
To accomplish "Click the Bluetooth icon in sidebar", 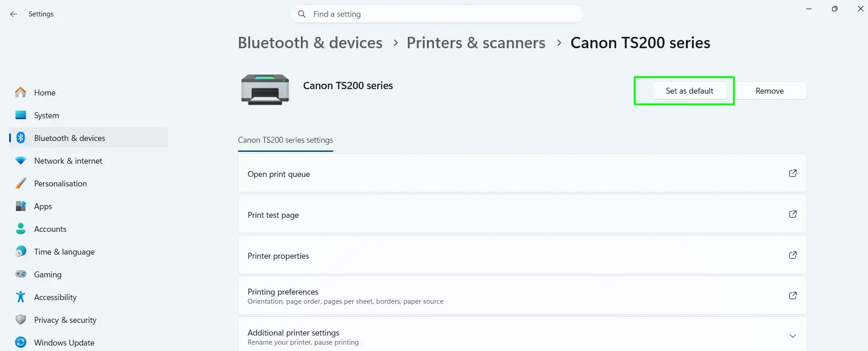I will pos(20,138).
